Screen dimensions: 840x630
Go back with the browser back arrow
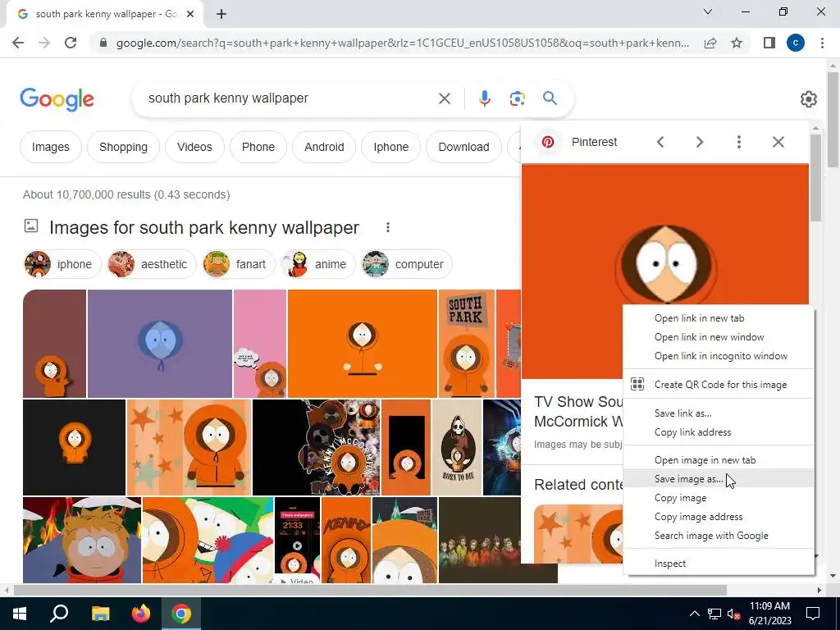(x=18, y=43)
